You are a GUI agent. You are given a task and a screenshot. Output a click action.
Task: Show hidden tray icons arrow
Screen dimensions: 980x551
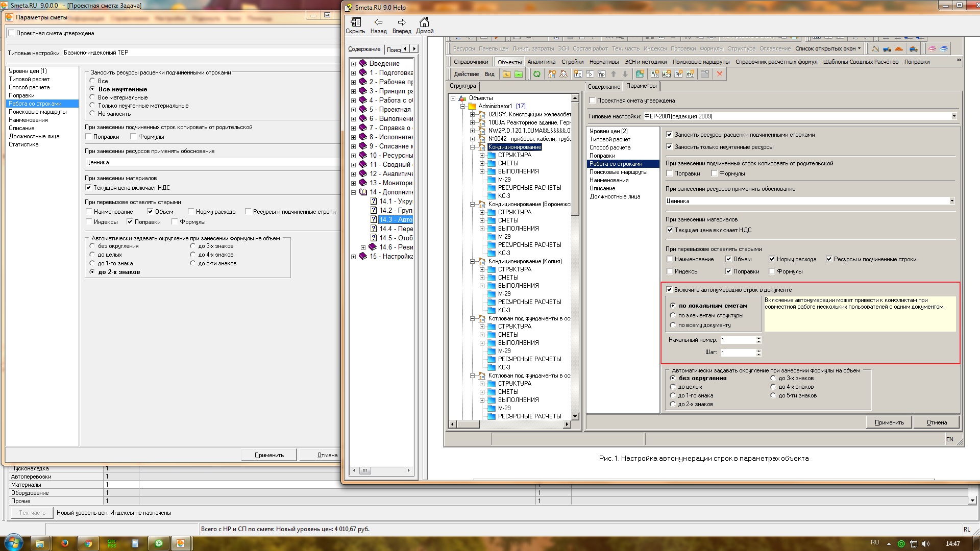[889, 544]
